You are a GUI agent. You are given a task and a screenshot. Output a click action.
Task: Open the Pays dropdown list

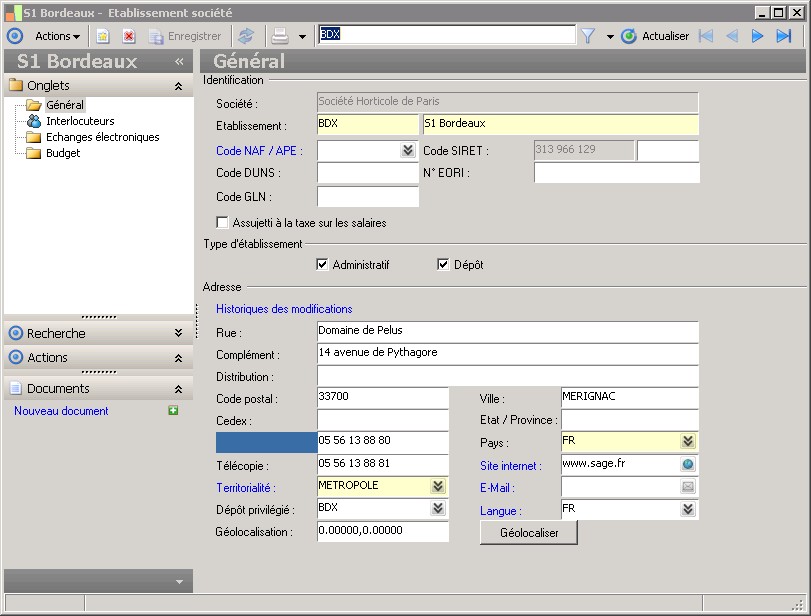tap(688, 442)
